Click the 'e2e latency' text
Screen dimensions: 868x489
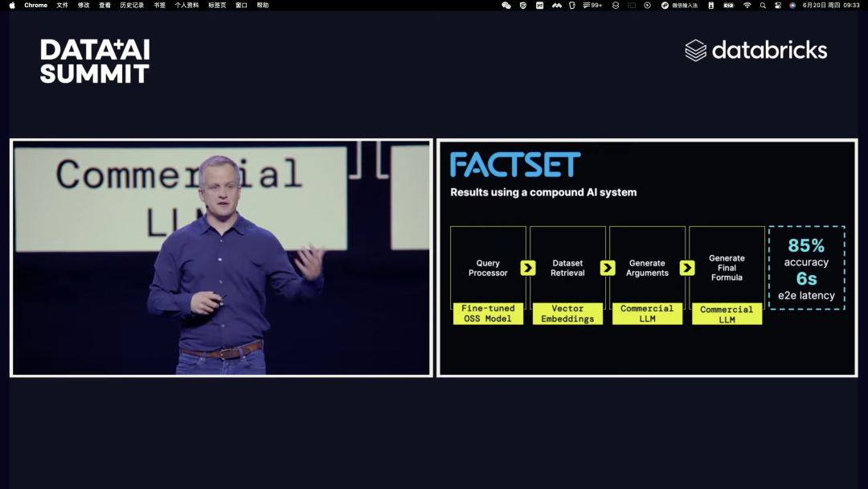tap(806, 296)
